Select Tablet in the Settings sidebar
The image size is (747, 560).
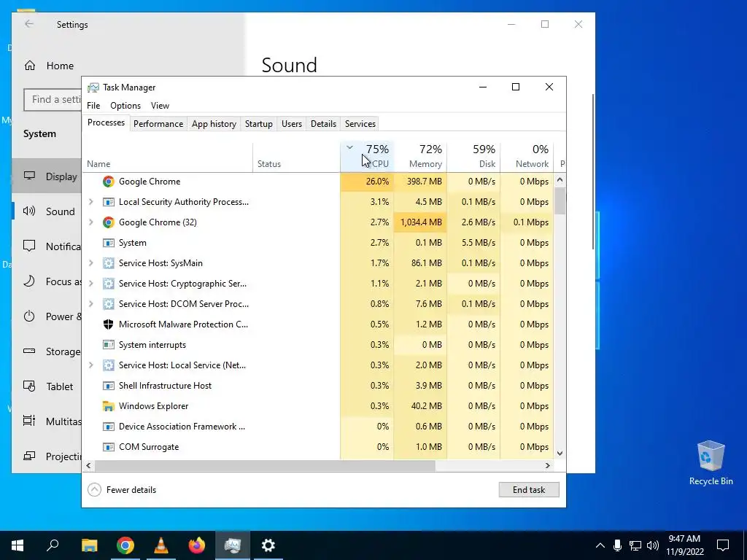47,386
